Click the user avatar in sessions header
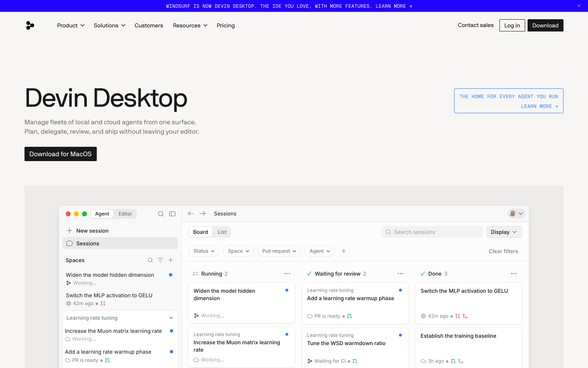 point(513,213)
